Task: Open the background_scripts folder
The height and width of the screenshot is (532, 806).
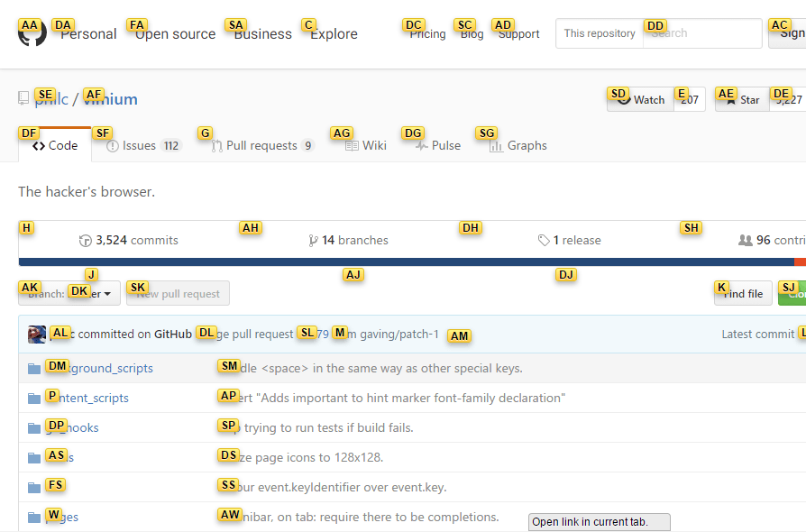Action: 99,369
